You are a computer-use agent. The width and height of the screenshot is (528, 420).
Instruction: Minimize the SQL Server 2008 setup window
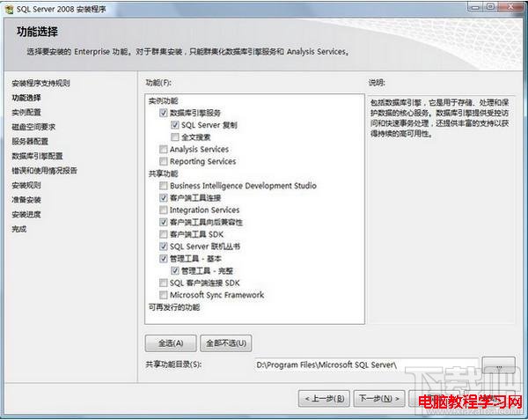point(475,7)
